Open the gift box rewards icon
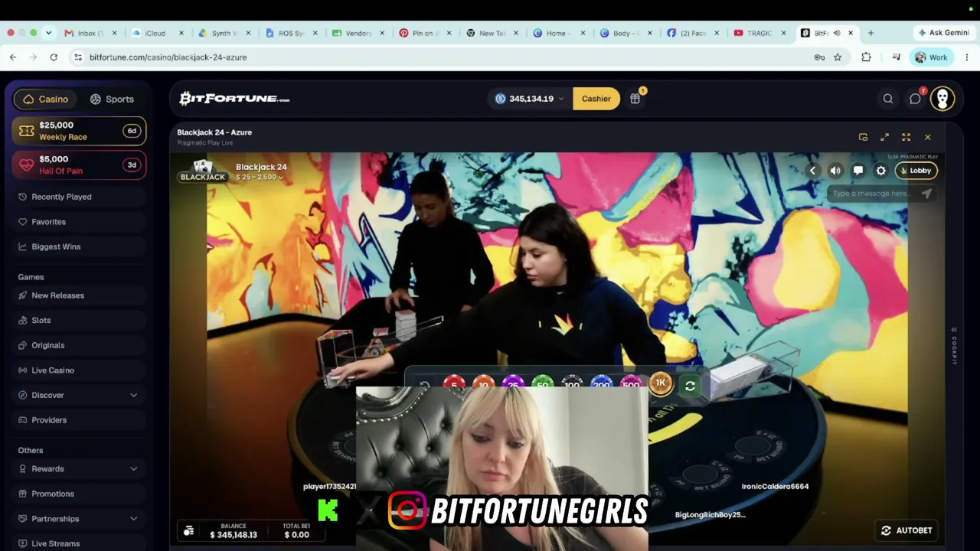980x551 pixels. point(635,99)
